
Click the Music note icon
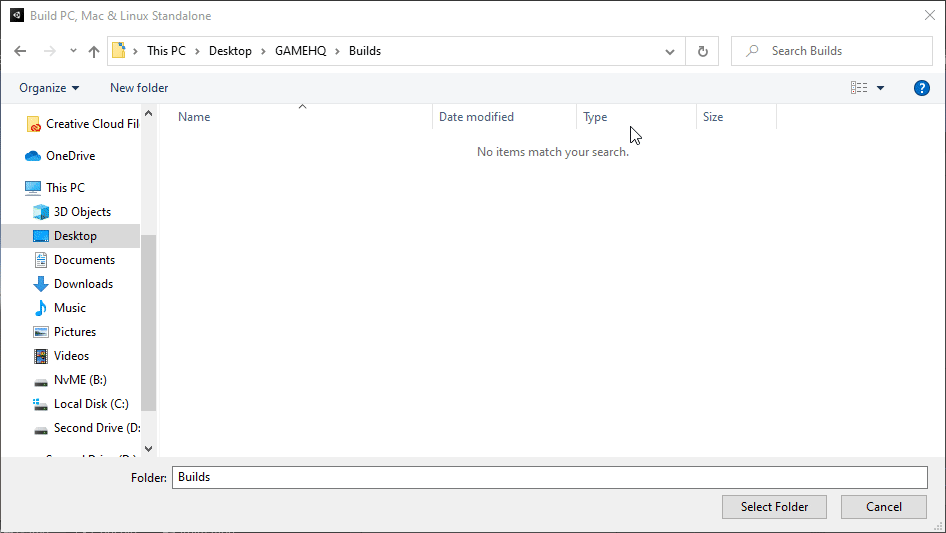40,308
